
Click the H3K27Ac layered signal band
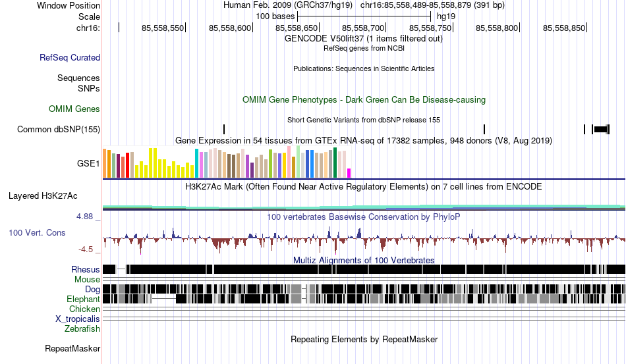[x=364, y=207]
